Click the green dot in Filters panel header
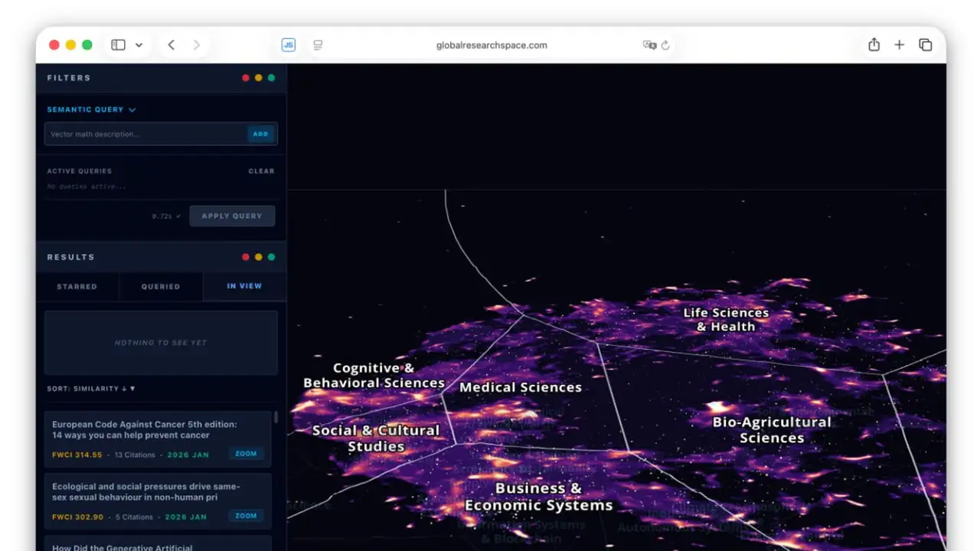The height and width of the screenshot is (551, 980). pos(271,78)
